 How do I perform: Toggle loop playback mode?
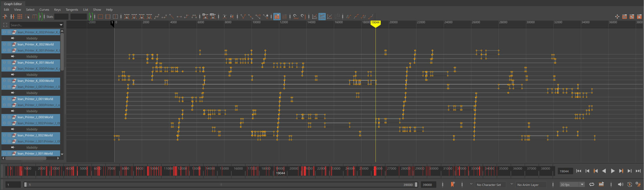(592, 184)
